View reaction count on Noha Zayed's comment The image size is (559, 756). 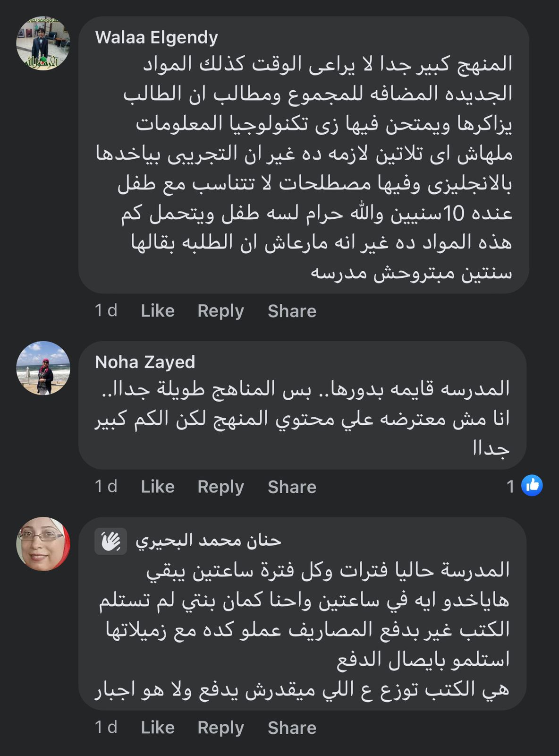pyautogui.click(x=510, y=486)
